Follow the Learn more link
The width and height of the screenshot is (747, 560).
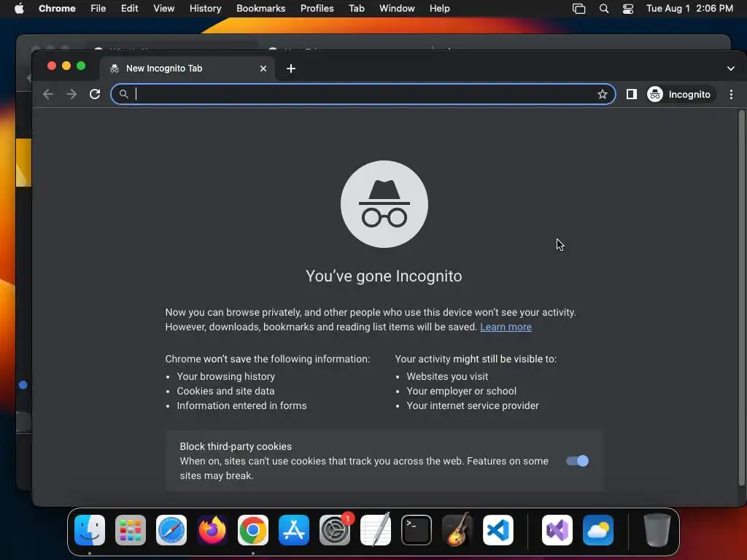pyautogui.click(x=506, y=327)
